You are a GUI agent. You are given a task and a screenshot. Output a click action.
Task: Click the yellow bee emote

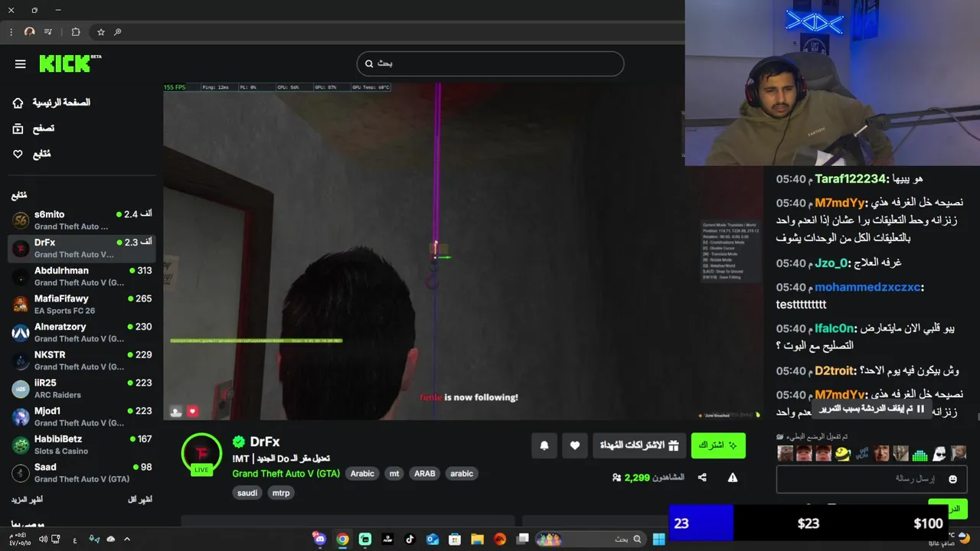tap(842, 454)
